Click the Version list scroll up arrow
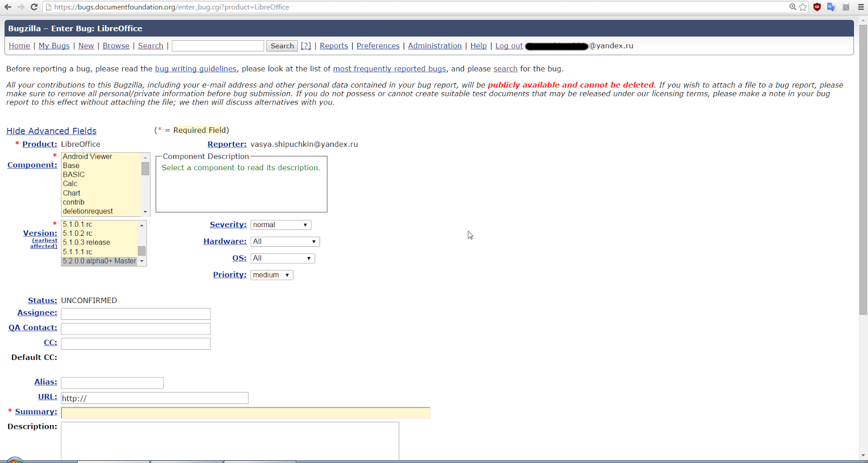Image resolution: width=868 pixels, height=463 pixels. [142, 225]
